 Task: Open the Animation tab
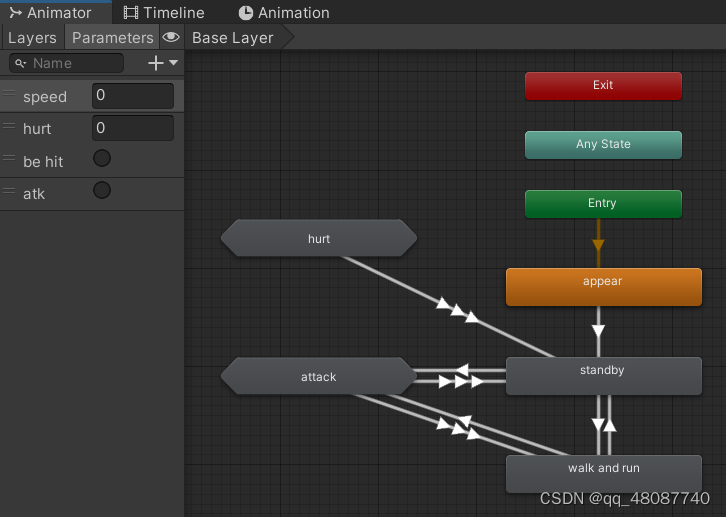[x=284, y=12]
